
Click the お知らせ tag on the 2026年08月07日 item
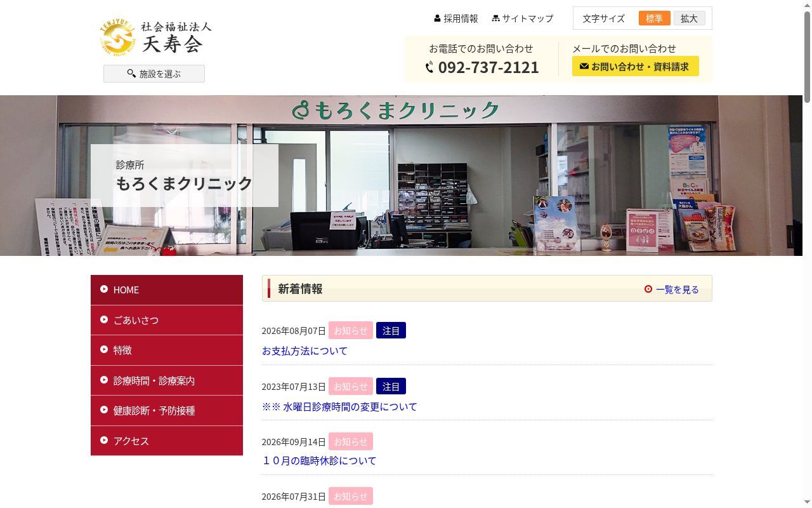pos(351,330)
